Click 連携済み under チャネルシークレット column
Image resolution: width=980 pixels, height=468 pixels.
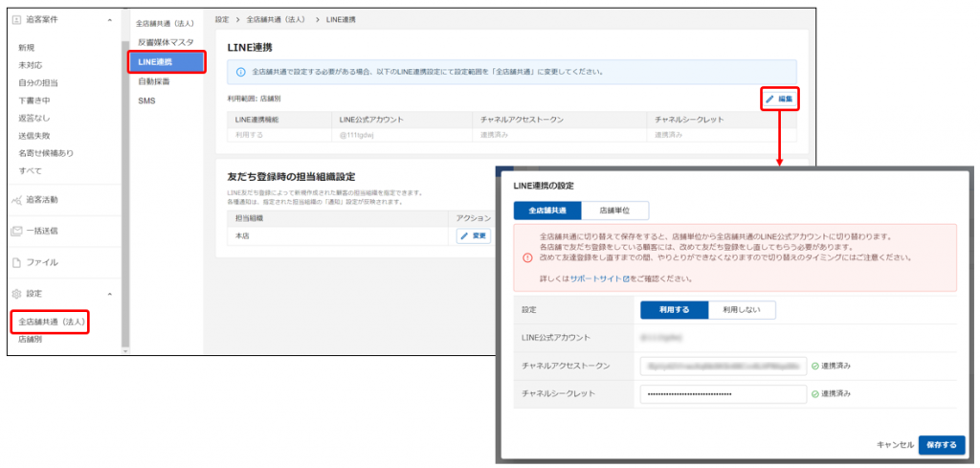(x=722, y=134)
